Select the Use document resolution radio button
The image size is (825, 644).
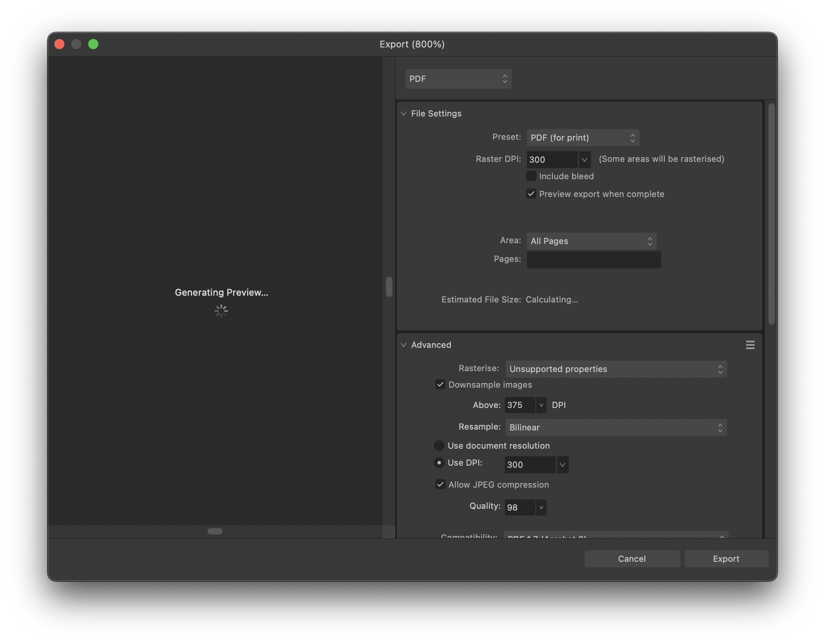(439, 445)
